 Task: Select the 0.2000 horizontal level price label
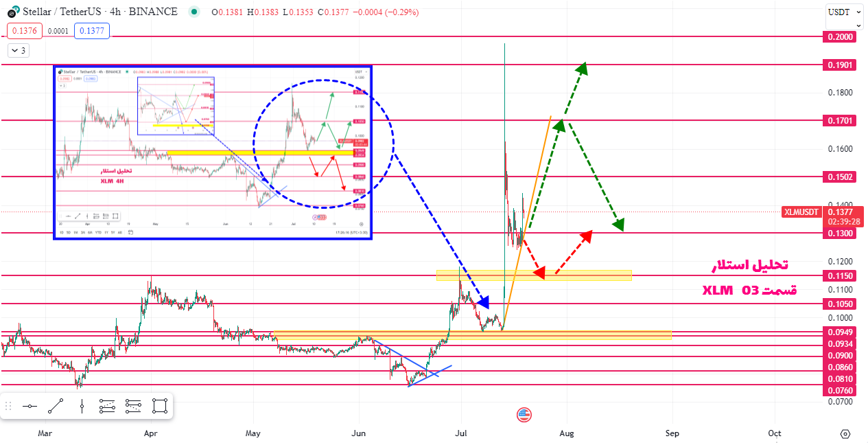click(840, 36)
